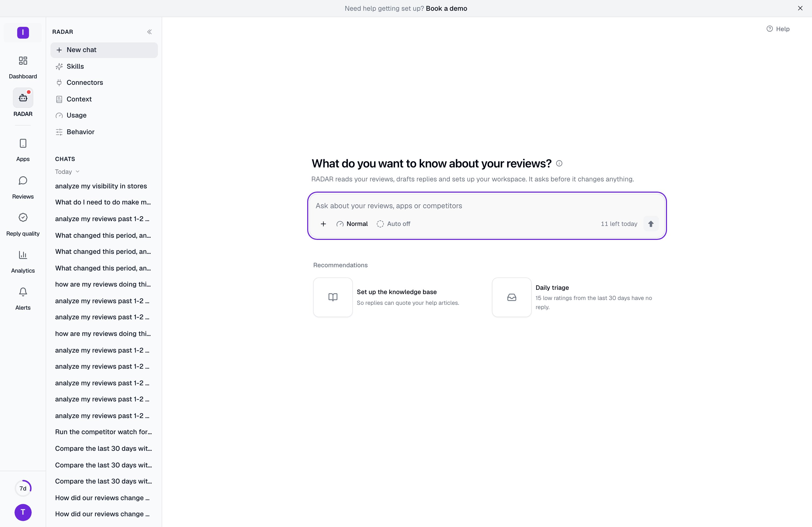
Task: Open the Behavior section
Action: pos(104,132)
